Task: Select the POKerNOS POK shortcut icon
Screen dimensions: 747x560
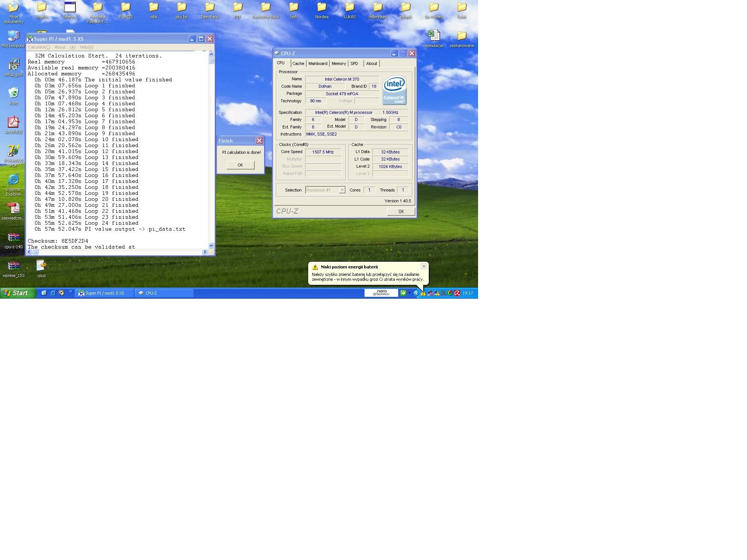Action: click(x=13, y=156)
